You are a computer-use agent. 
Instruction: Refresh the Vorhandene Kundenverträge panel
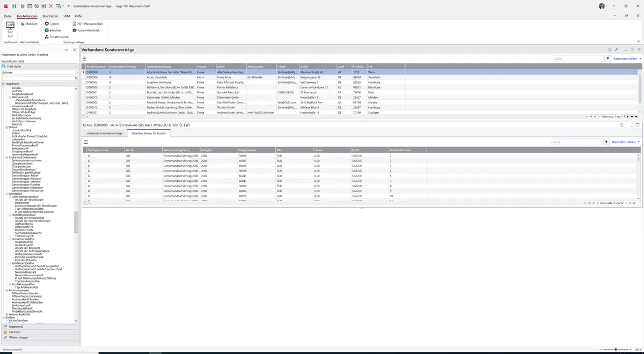click(x=610, y=49)
